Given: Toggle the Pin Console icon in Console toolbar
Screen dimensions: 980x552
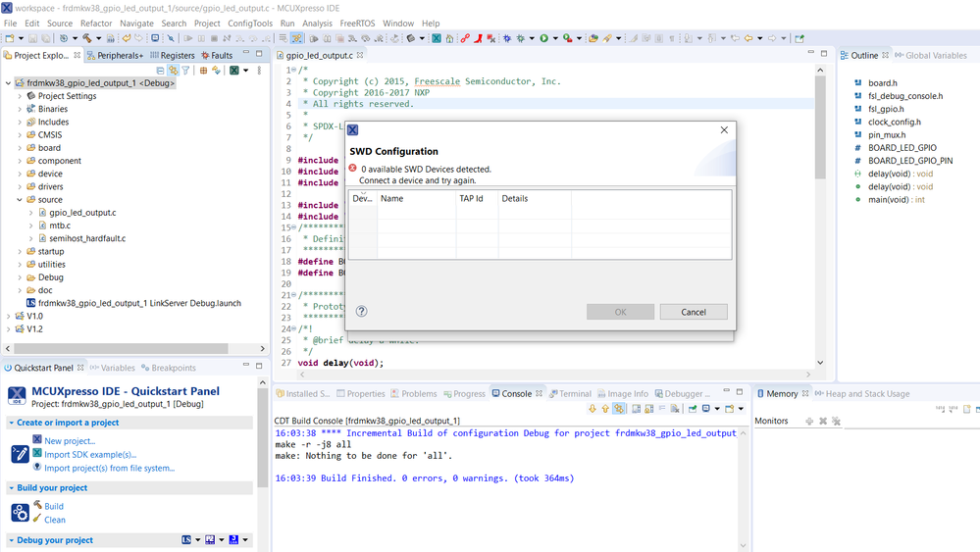Looking at the screenshot, I should [693, 409].
